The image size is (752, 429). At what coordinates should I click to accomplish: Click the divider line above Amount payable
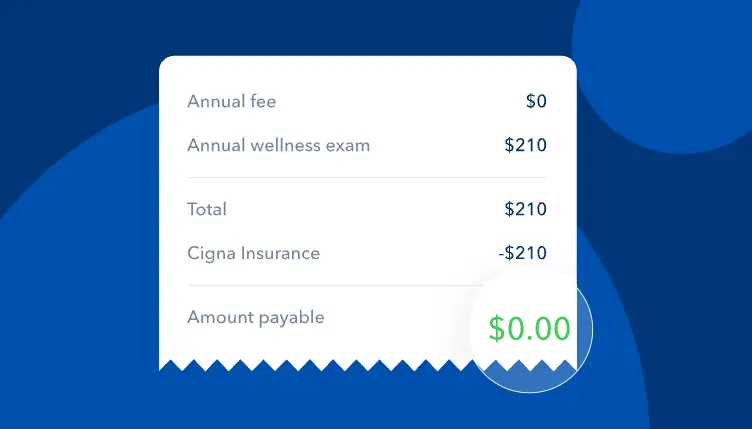point(330,285)
